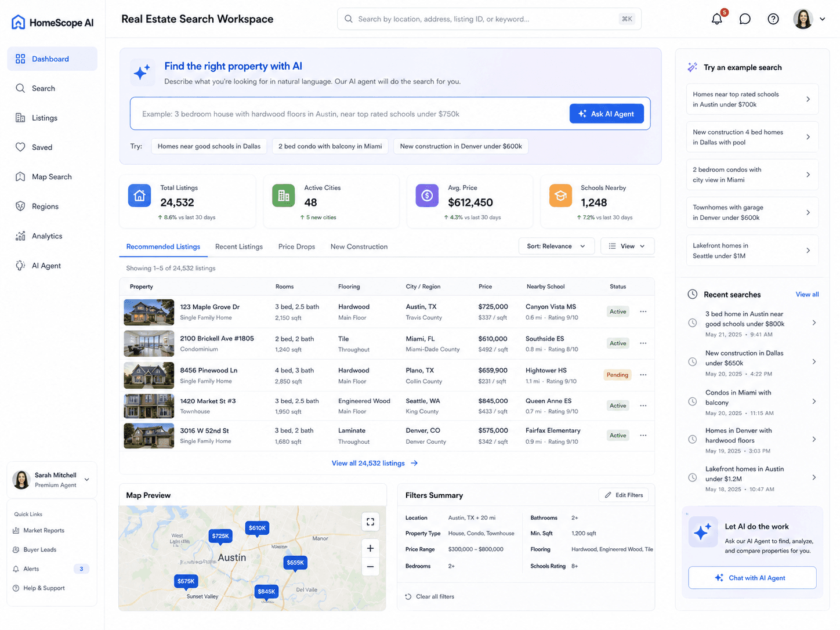This screenshot has width=840, height=630.
Task: Select Recommended Listings tab
Action: 163,247
